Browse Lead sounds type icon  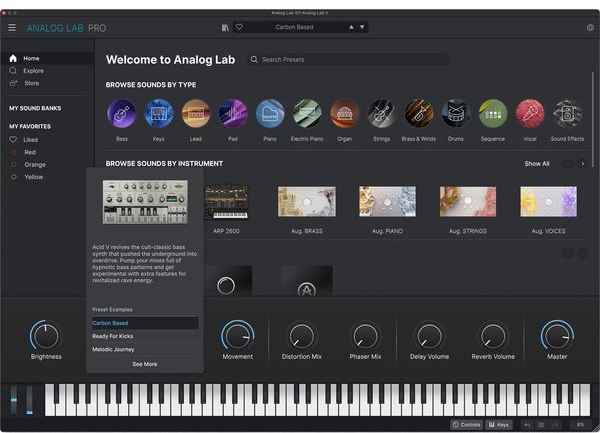pos(196,113)
